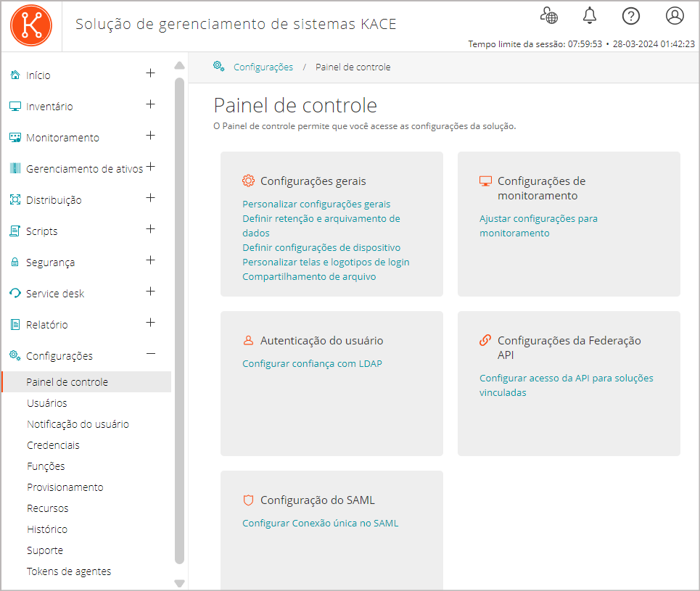Click the scrollbar down arrow
This screenshot has width=700, height=591.
pyautogui.click(x=178, y=582)
